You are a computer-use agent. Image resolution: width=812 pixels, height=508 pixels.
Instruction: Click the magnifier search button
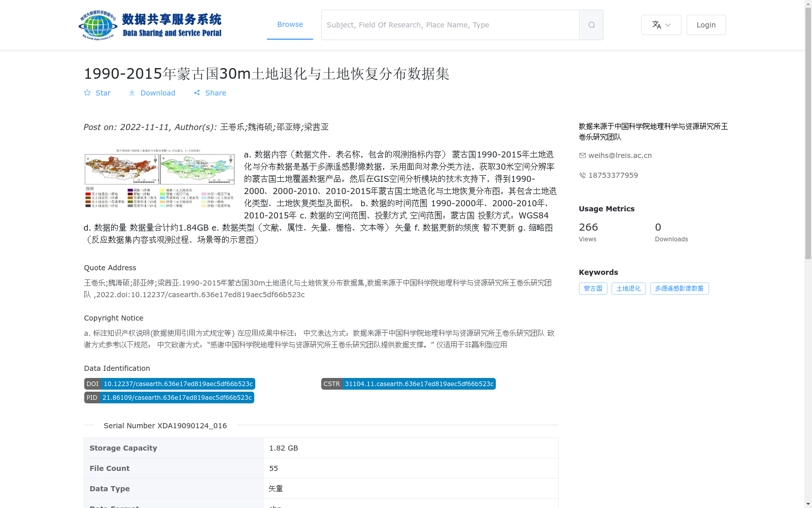point(591,25)
